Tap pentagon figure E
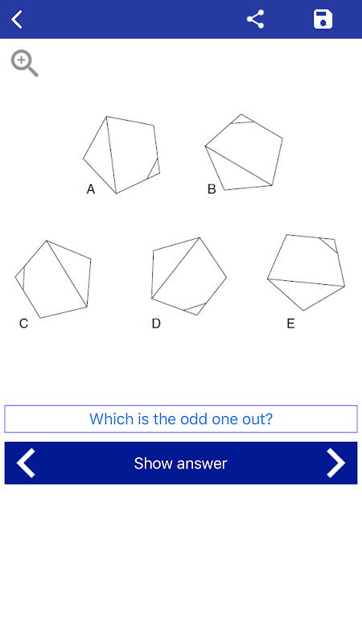This screenshot has width=362, height=644. click(x=306, y=272)
